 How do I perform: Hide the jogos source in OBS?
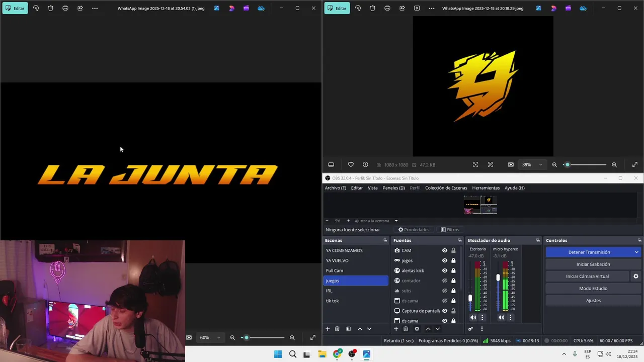445,260
